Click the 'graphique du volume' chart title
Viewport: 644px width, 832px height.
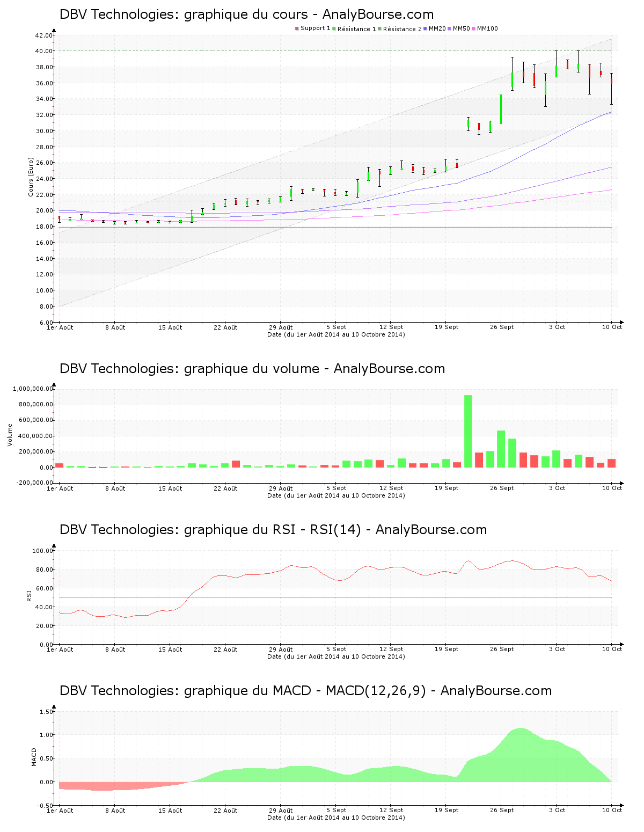click(252, 369)
